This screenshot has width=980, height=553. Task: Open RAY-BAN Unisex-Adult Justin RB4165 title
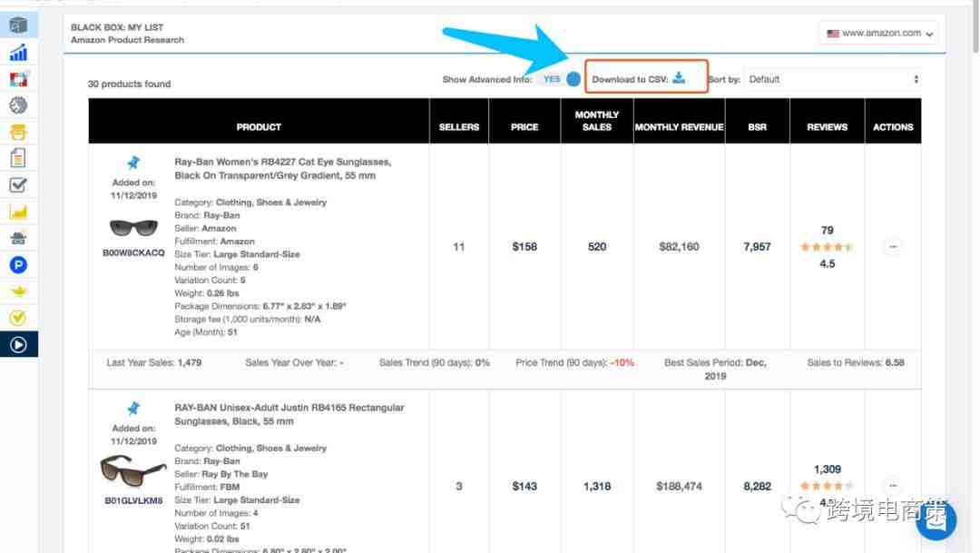point(289,414)
